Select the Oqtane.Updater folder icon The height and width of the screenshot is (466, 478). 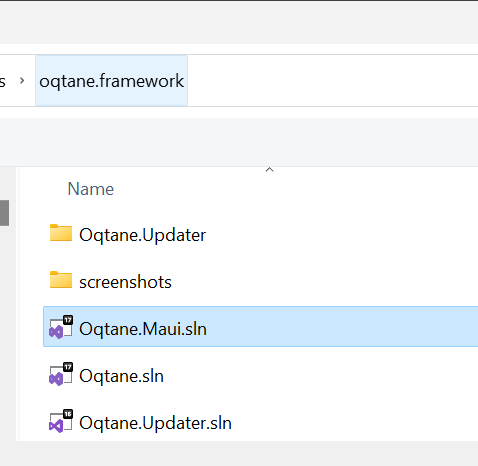(61, 233)
